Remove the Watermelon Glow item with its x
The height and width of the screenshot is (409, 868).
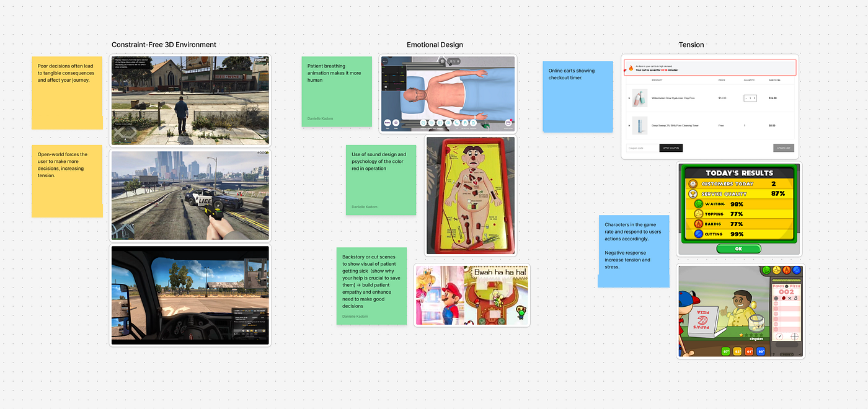click(x=628, y=98)
